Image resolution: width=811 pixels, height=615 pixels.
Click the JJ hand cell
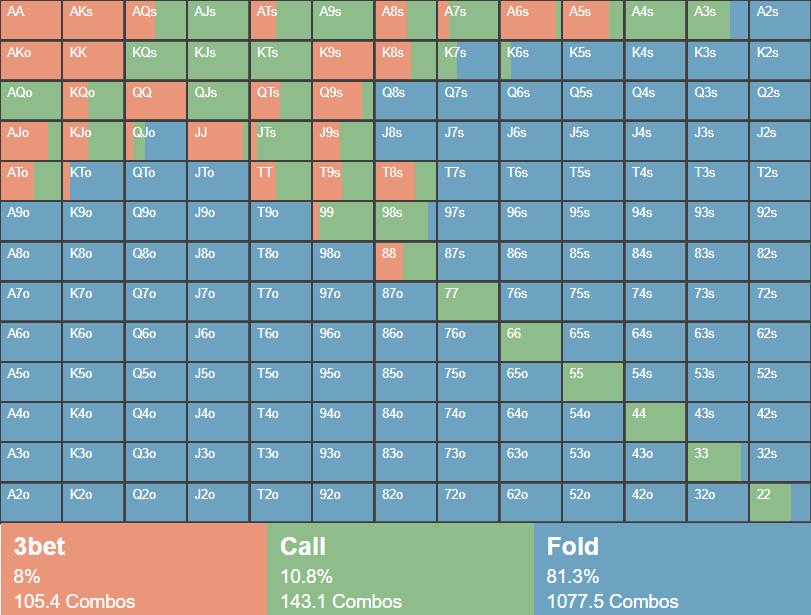click(x=218, y=141)
